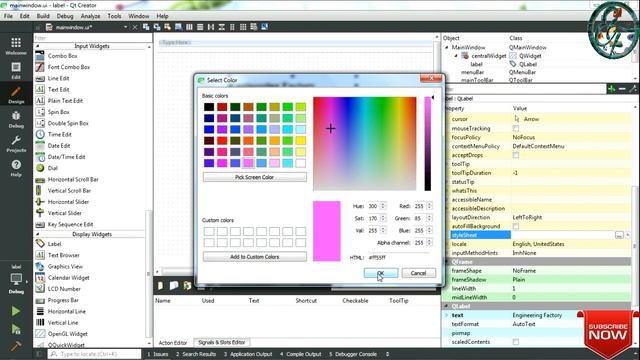The width and height of the screenshot is (640, 360).
Task: Collapse the MainWindow tree node
Action: 447,47
